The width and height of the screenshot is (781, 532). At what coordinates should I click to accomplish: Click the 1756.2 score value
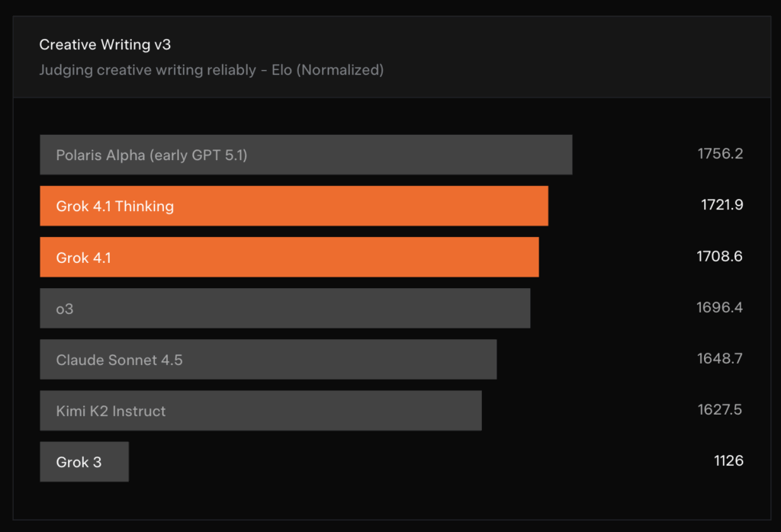pos(720,154)
